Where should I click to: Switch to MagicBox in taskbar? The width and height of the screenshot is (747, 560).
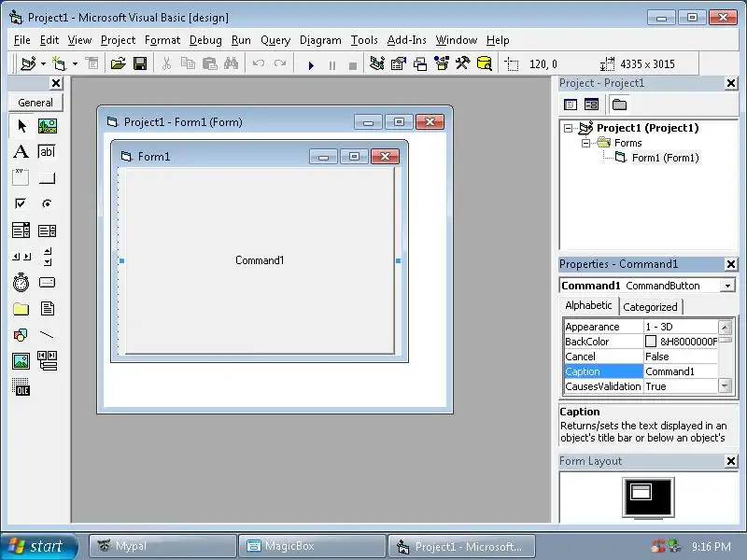tap(312, 546)
